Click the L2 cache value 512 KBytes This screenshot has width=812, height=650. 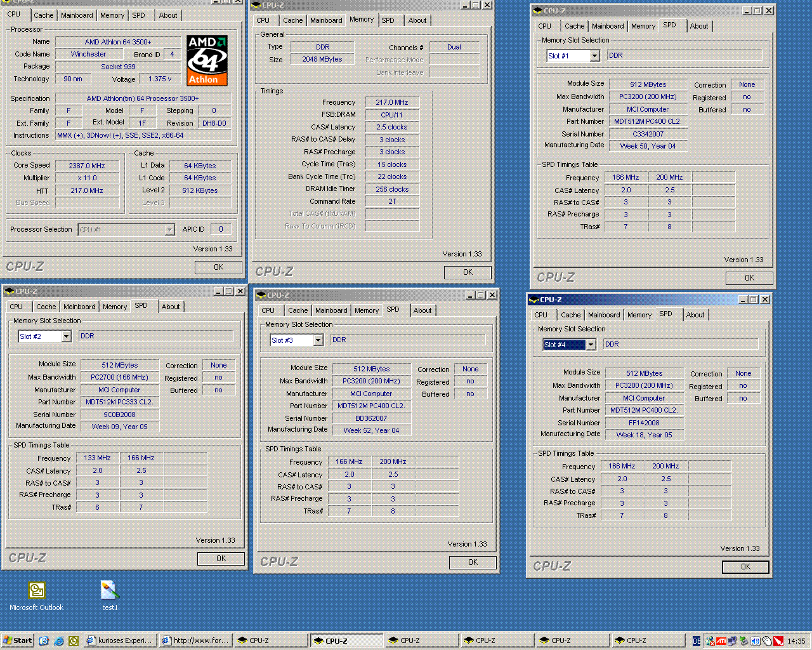coord(200,190)
